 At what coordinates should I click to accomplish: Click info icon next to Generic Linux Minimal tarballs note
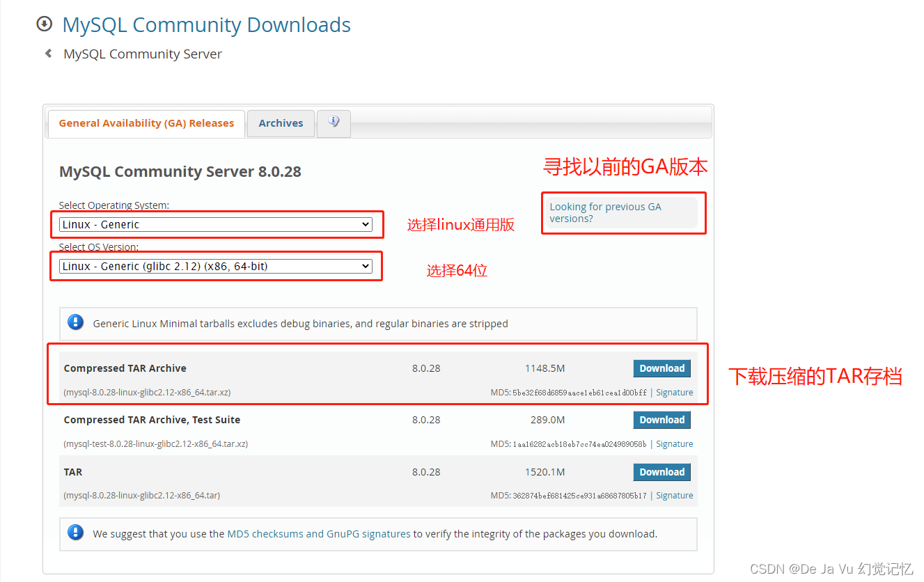pyautogui.click(x=75, y=323)
